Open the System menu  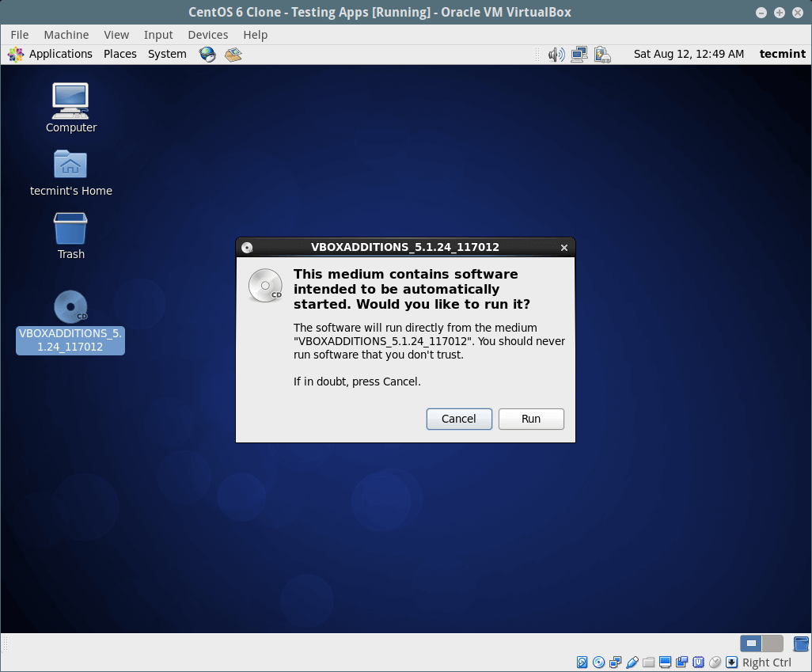pos(167,54)
